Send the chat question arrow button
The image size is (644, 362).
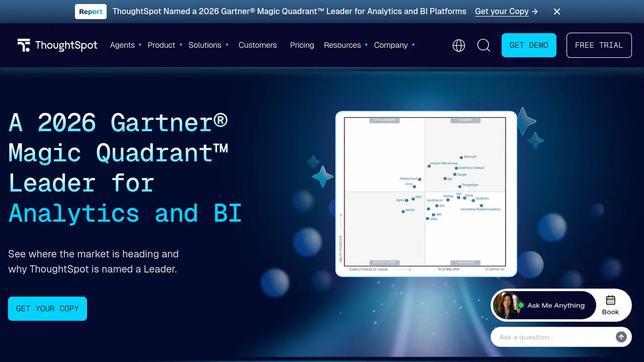click(x=621, y=337)
